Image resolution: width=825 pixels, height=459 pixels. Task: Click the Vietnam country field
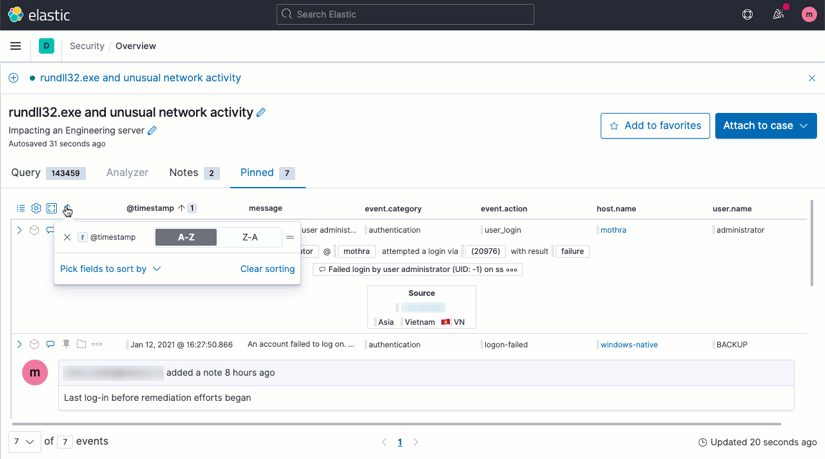pyautogui.click(x=419, y=322)
